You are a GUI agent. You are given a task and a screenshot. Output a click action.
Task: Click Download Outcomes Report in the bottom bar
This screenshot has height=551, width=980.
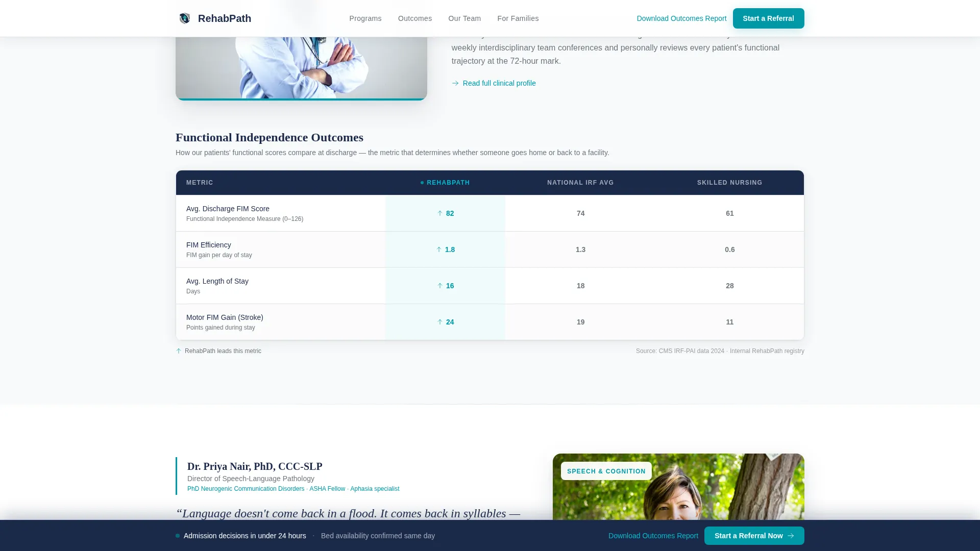pos(653,536)
